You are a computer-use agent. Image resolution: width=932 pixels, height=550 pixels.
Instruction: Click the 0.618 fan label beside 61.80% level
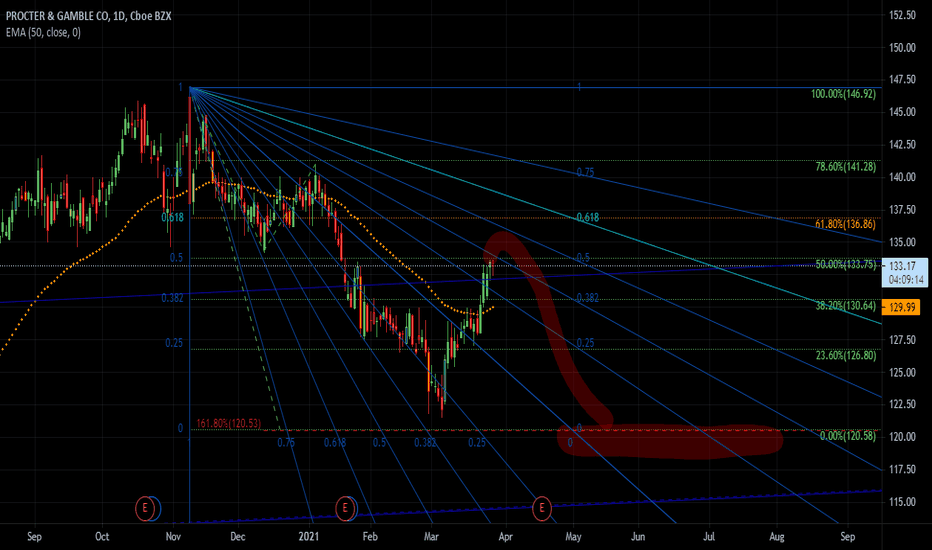point(588,217)
